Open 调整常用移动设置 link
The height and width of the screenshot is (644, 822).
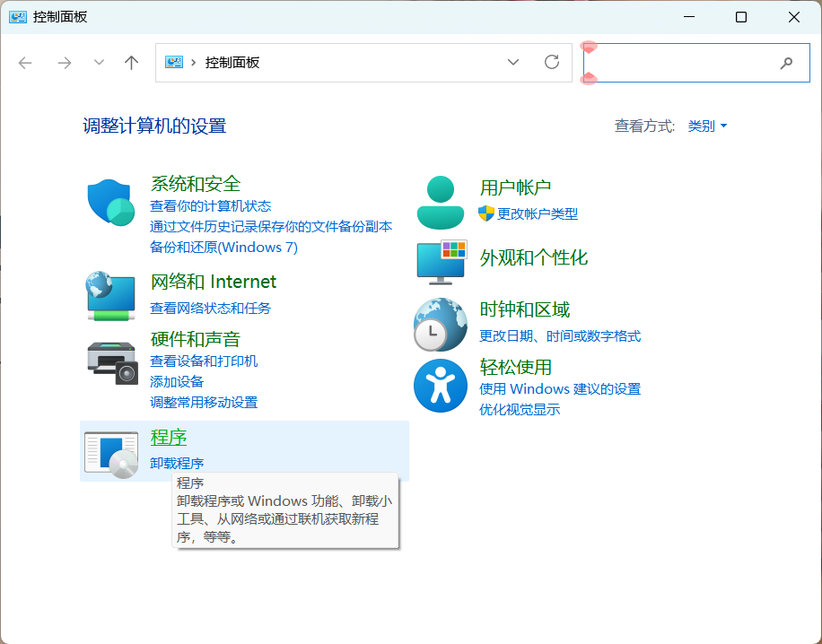tap(204, 403)
